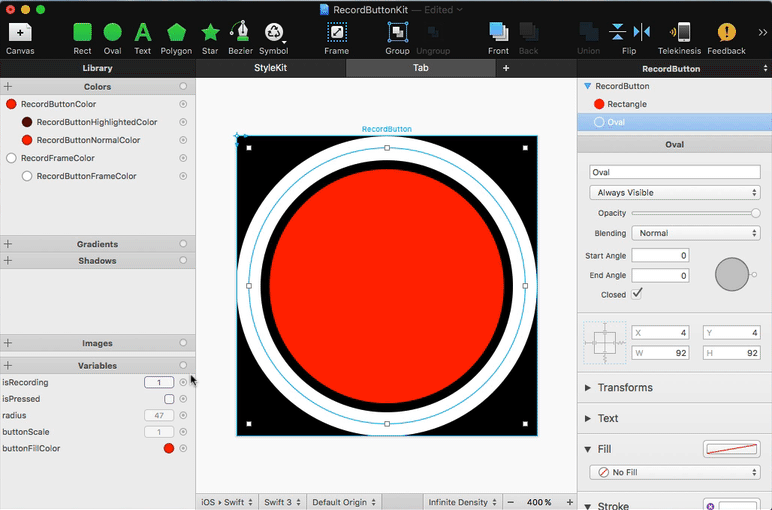Click the circle button beside radius variable

point(183,415)
